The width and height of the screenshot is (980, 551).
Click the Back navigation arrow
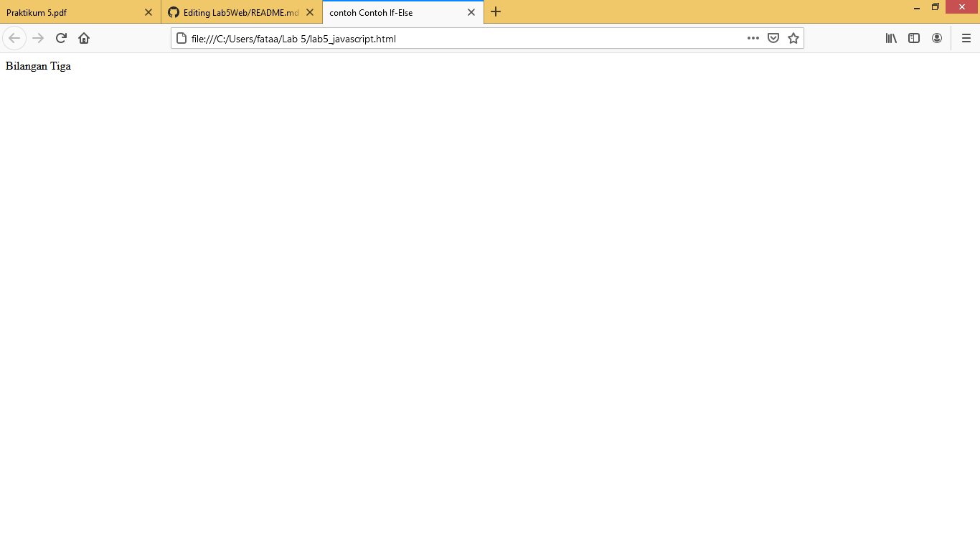tap(14, 38)
